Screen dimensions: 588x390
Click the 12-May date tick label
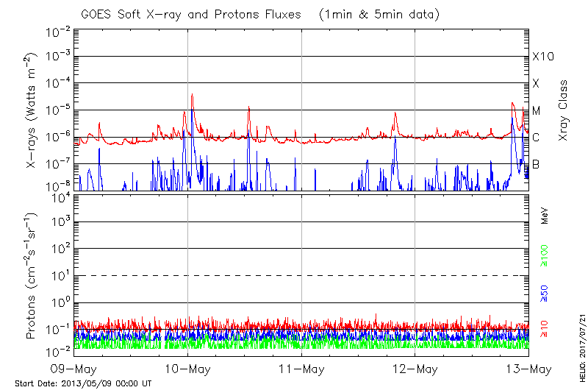coord(415,368)
